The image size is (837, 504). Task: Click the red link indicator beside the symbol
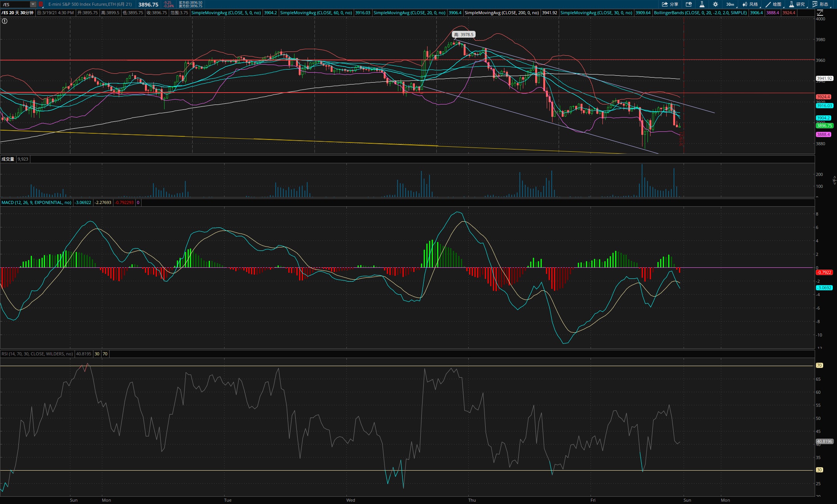pyautogui.click(x=41, y=4)
